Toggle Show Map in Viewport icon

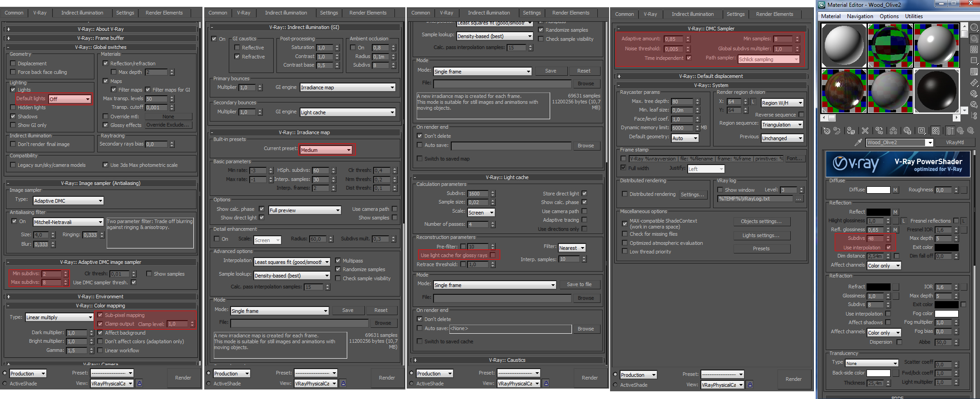(x=936, y=131)
